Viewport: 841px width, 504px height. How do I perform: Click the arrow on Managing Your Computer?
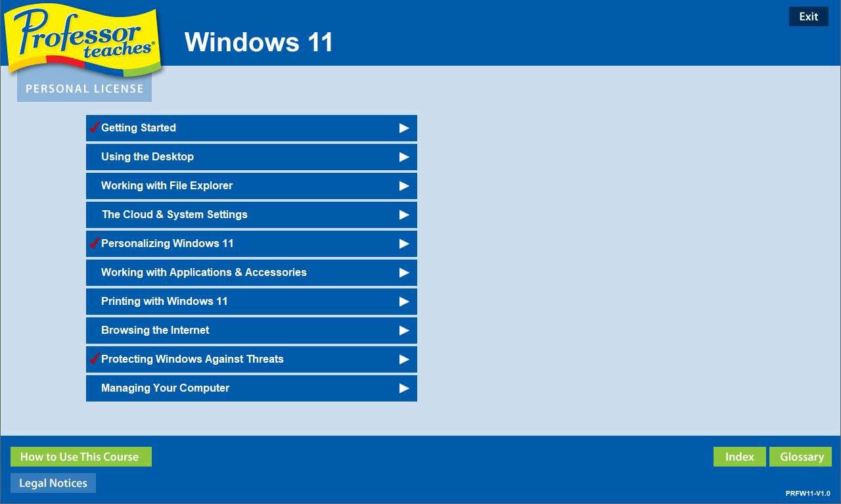[x=404, y=388]
